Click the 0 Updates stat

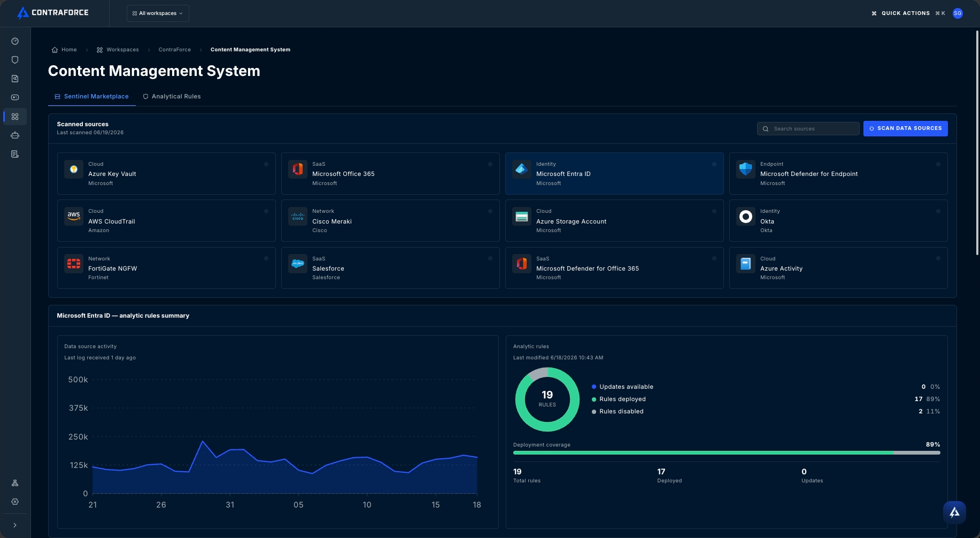click(x=812, y=475)
